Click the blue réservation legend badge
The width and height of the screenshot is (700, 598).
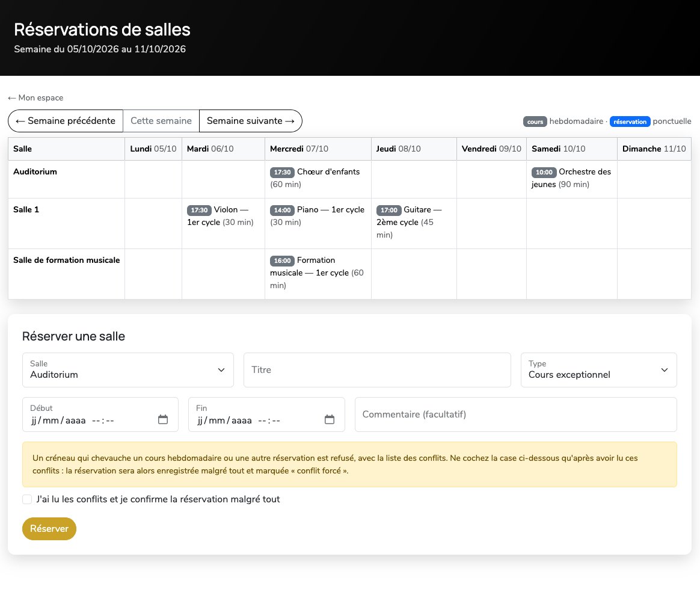pyautogui.click(x=630, y=122)
